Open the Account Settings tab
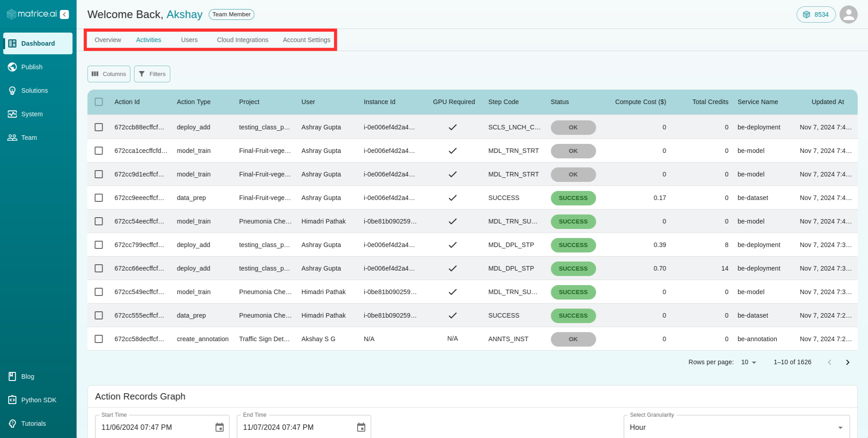868x438 pixels. 307,40
